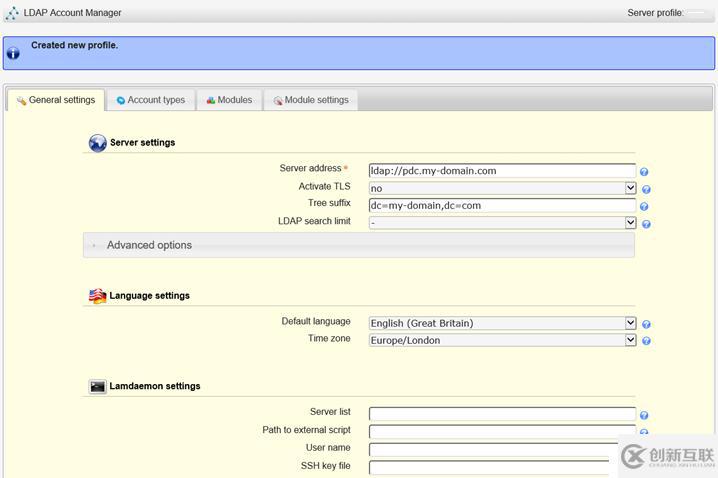This screenshot has width=718, height=478.
Task: Click the 'Lamdaemon settings' section heading
Action: (155, 386)
